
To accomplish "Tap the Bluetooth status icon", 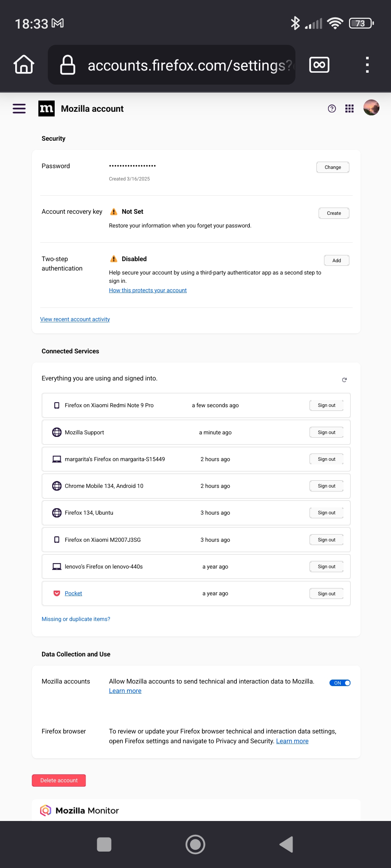I will (295, 23).
